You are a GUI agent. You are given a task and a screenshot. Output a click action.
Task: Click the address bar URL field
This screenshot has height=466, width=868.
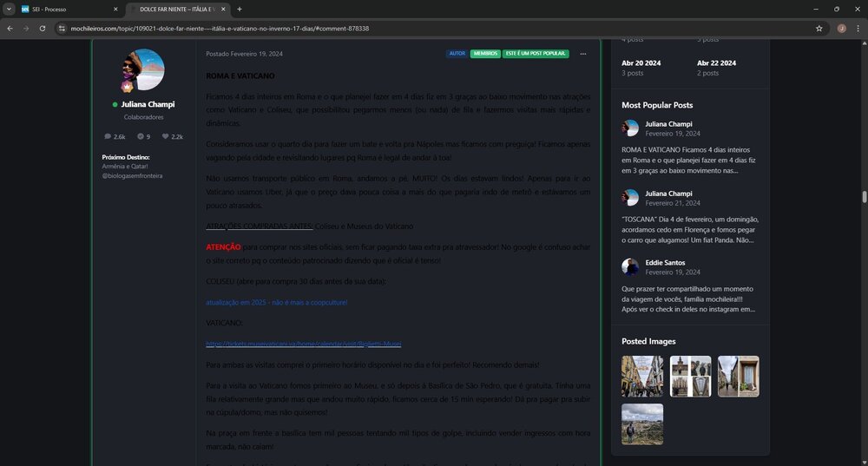(434, 28)
